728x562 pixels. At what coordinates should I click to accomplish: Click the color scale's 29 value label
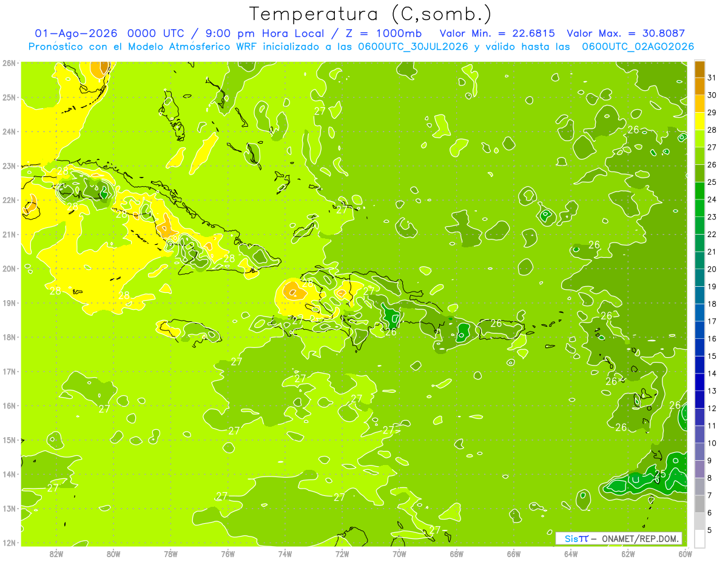(712, 112)
